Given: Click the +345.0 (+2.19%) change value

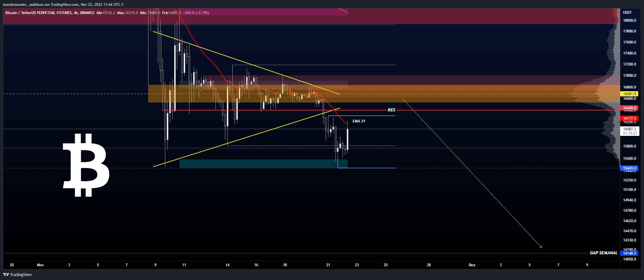Looking at the screenshot, I should pos(196,13).
